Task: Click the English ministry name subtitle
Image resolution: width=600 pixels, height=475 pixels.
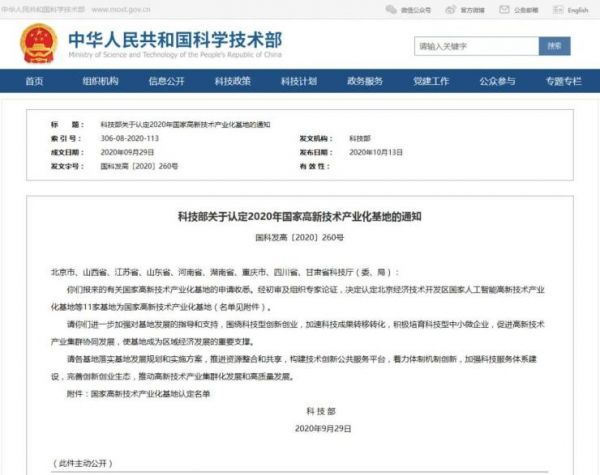Action: (175, 55)
